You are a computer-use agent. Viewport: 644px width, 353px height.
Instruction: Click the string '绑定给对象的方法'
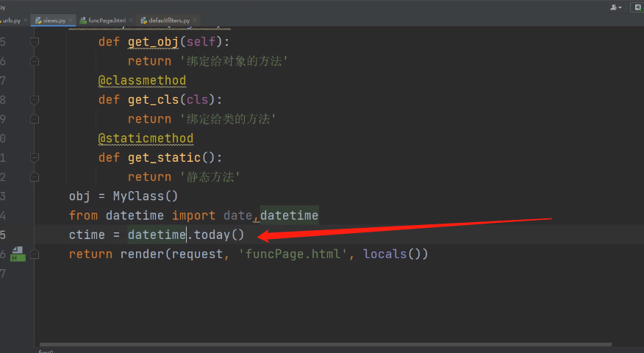[234, 61]
